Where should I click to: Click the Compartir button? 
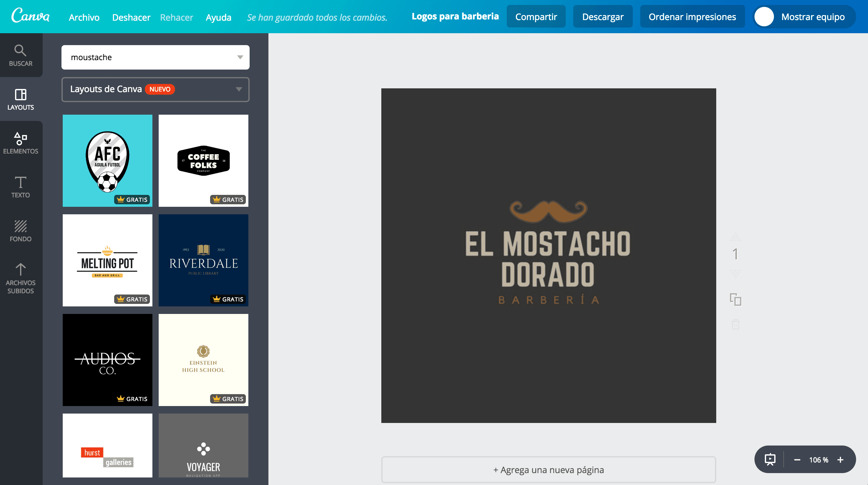[x=536, y=17]
